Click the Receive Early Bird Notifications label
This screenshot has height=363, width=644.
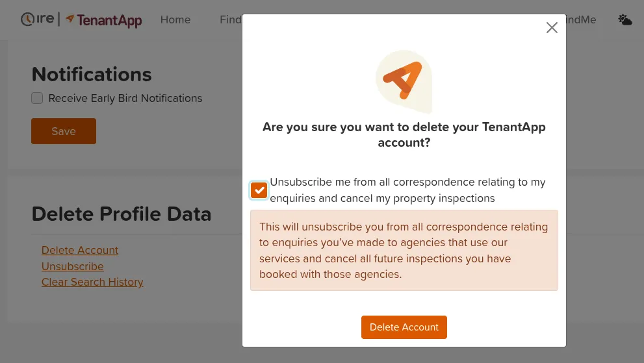coord(125,99)
